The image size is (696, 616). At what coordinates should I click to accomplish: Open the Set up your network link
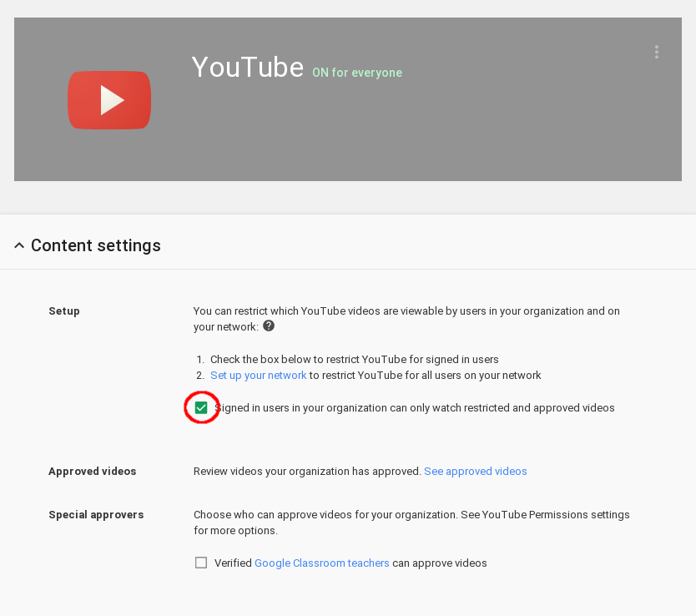(x=259, y=376)
